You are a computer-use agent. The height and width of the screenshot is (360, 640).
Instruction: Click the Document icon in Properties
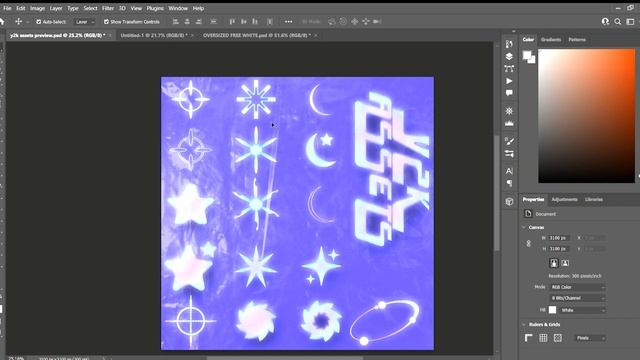click(528, 214)
